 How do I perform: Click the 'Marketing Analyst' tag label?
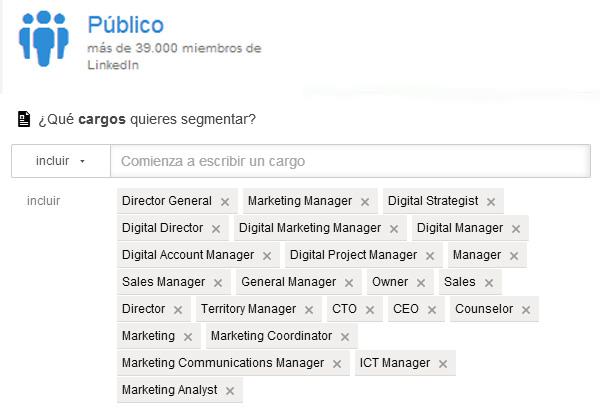[x=170, y=390]
